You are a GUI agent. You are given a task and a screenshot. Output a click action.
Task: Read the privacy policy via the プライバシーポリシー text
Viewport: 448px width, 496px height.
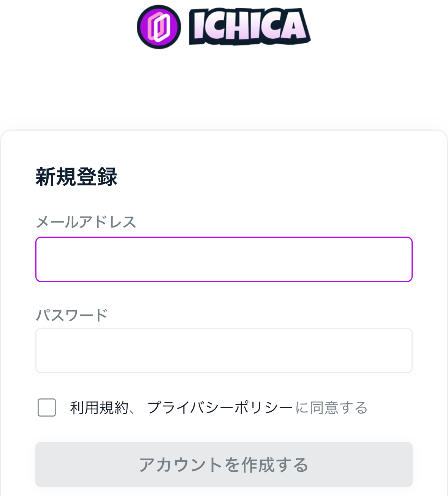(x=220, y=408)
